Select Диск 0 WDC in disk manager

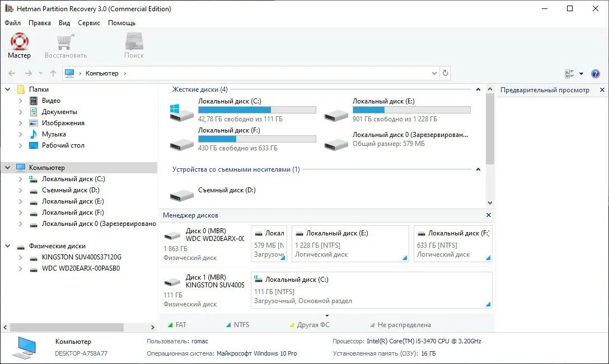204,244
